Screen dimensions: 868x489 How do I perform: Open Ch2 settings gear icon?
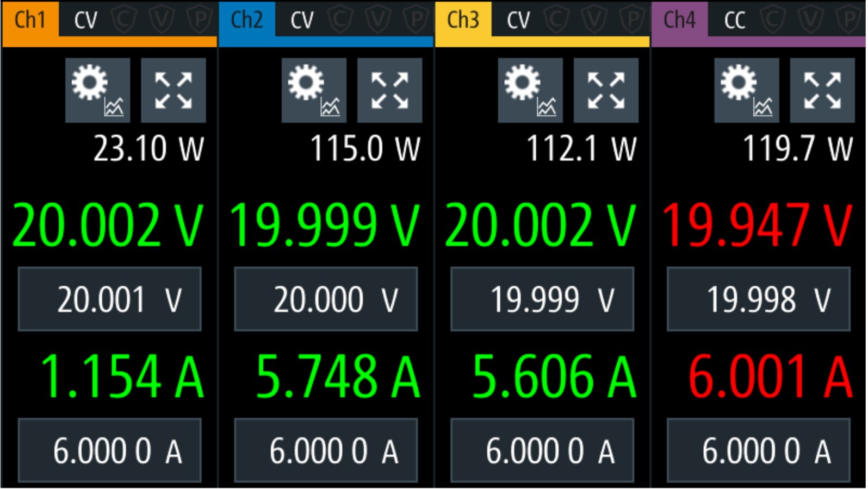[x=314, y=90]
